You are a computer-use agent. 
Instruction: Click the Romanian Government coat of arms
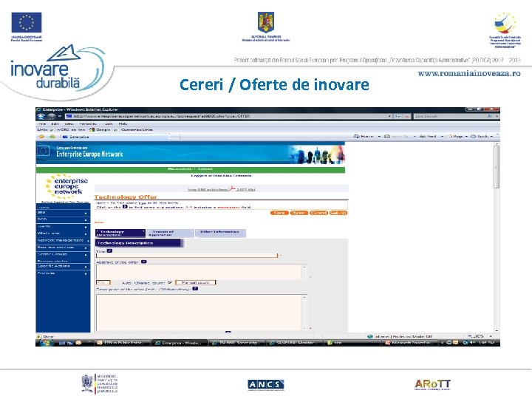click(266, 22)
